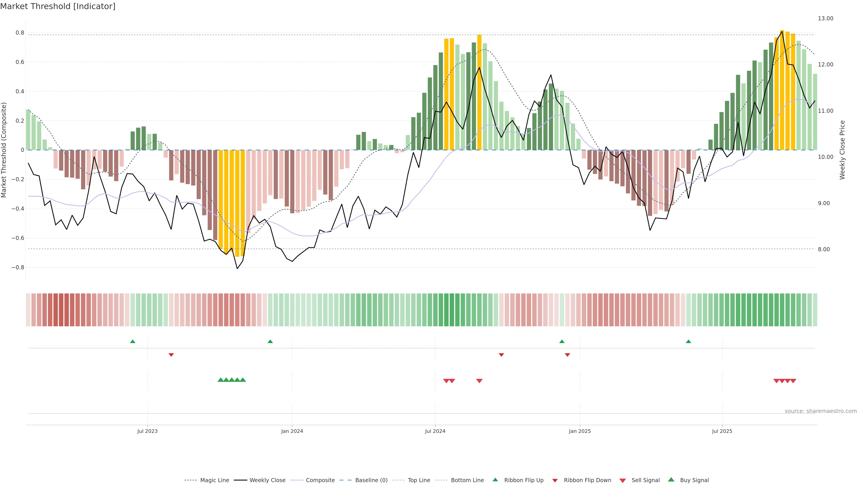Click the Ribbon Flip Down marker after Jul 2023
Screen dimensions: 868x488
pos(171,355)
